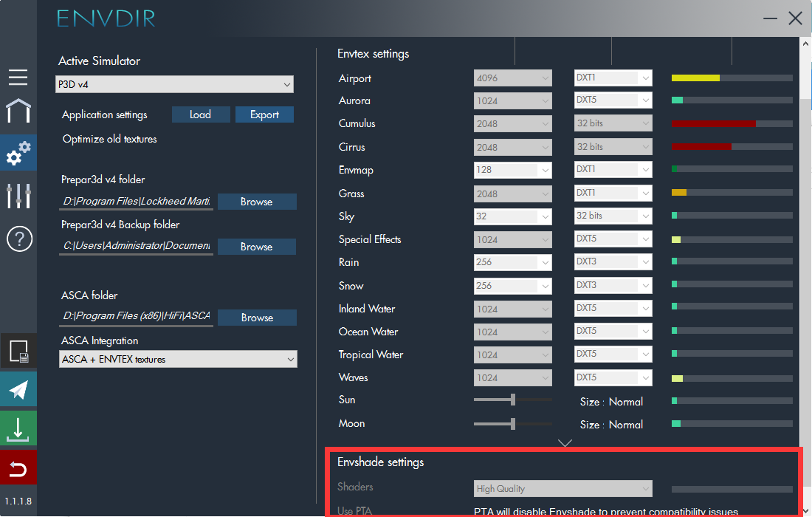
Task: Click the Load application settings button
Action: click(200, 114)
